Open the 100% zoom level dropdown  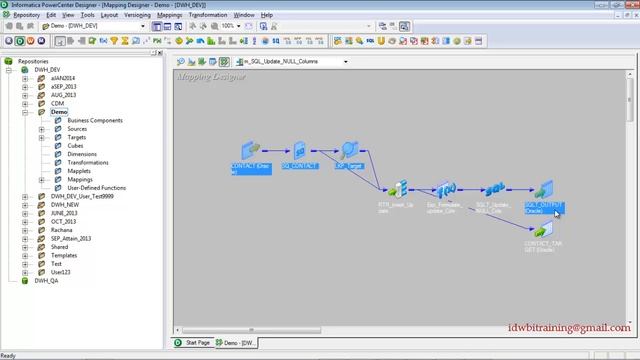[x=238, y=26]
